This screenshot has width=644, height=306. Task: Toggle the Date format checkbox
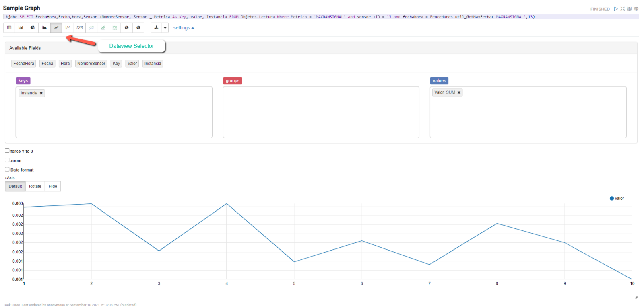pos(7,169)
